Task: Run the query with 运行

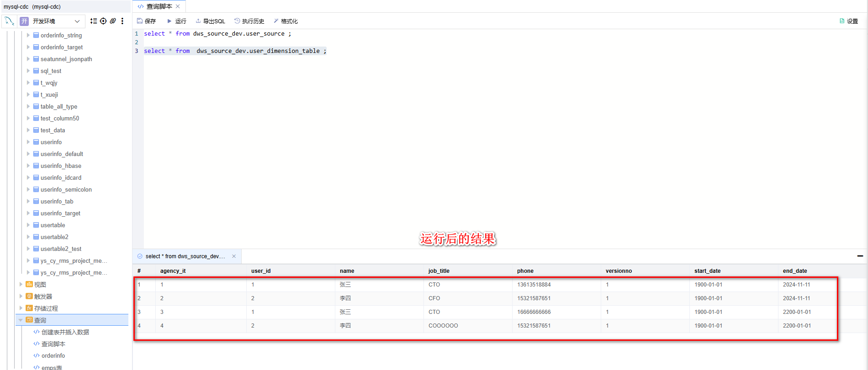Action: [x=176, y=21]
